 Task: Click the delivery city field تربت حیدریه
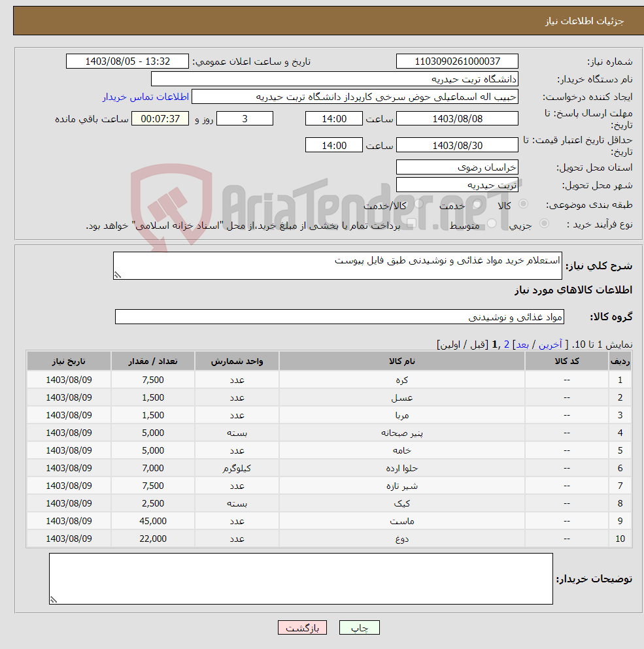[x=457, y=185]
